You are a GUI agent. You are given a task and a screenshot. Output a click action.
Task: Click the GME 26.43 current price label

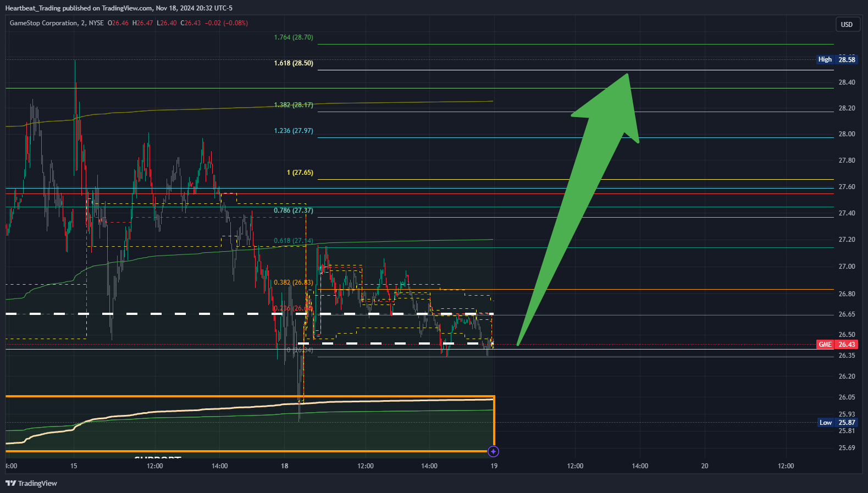click(837, 345)
